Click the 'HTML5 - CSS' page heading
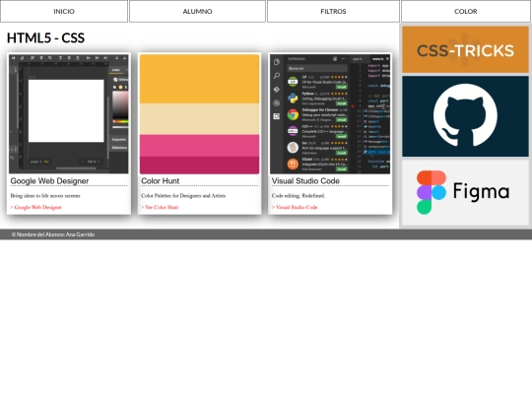 tap(45, 38)
